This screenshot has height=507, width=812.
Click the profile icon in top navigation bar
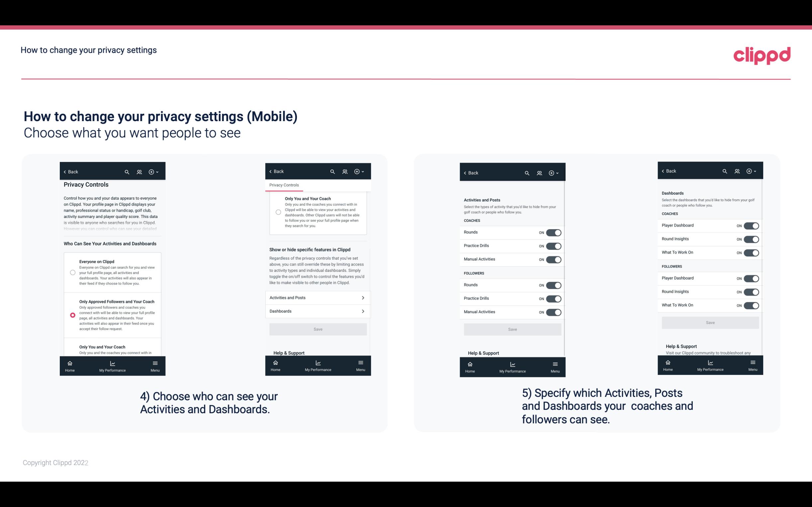139,172
